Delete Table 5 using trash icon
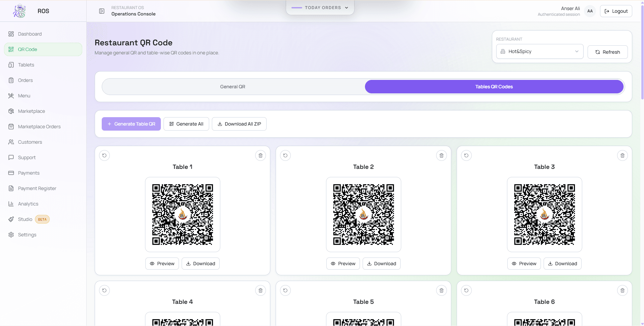644x326 pixels. tap(442, 290)
